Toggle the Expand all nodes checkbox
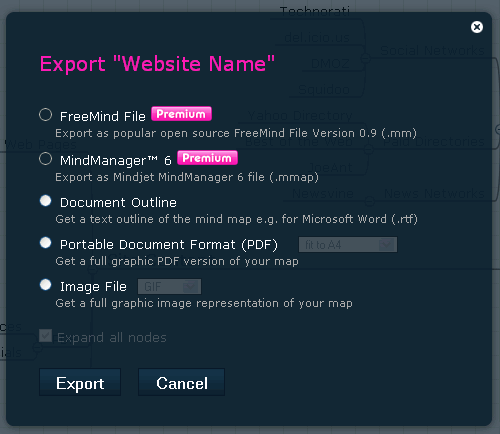This screenshot has height=434, width=500. pos(45,336)
